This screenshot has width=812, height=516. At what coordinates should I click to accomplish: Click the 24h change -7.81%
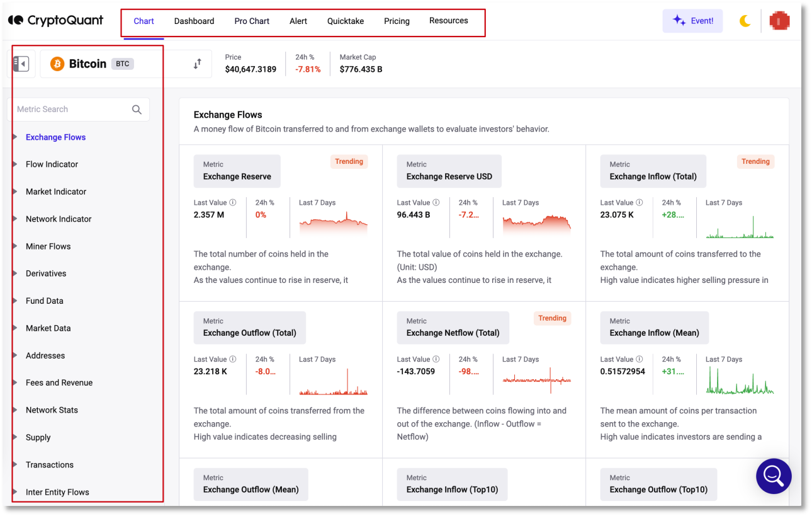308,69
